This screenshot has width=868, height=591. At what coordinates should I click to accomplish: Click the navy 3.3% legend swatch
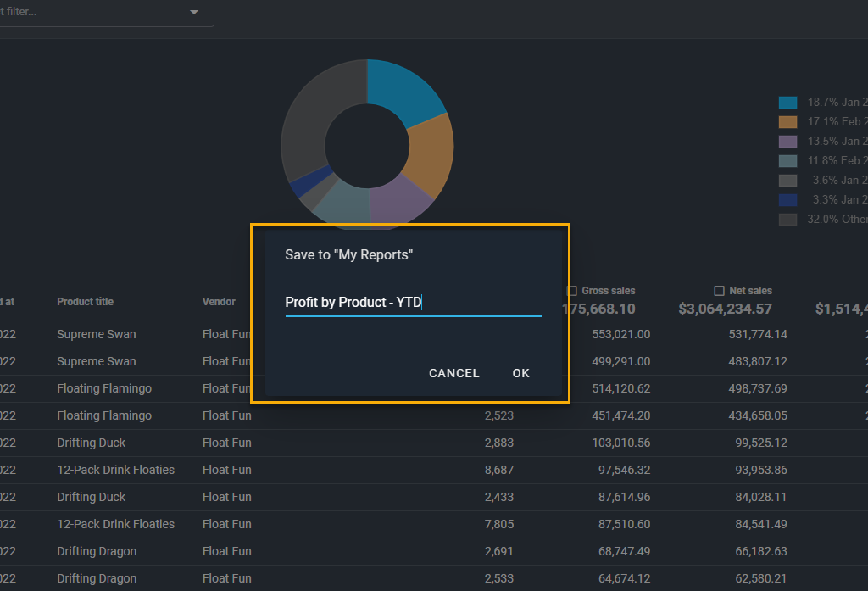click(787, 200)
